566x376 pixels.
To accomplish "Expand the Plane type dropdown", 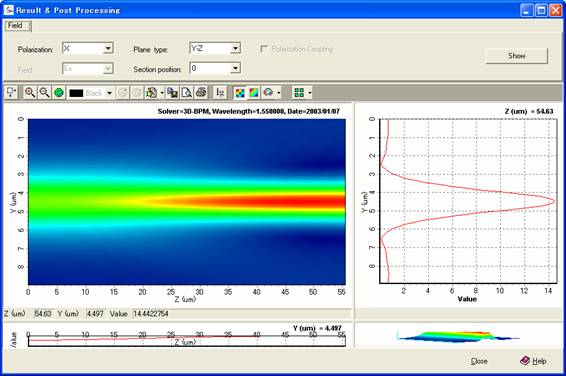I will [235, 48].
